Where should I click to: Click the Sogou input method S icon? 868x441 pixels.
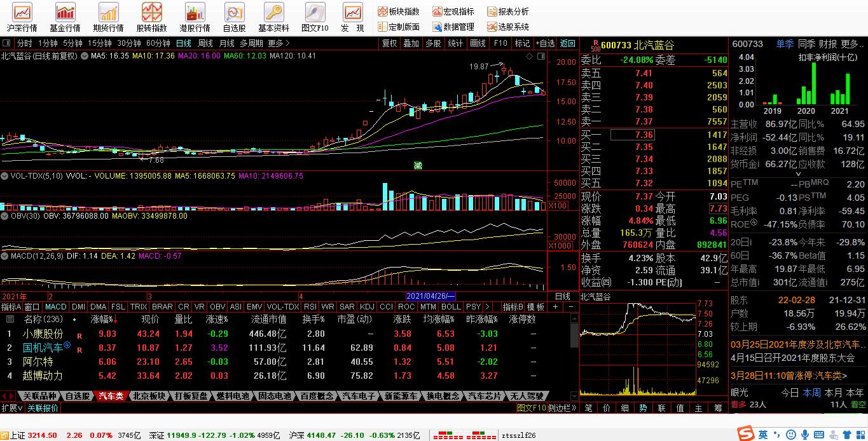point(745,434)
